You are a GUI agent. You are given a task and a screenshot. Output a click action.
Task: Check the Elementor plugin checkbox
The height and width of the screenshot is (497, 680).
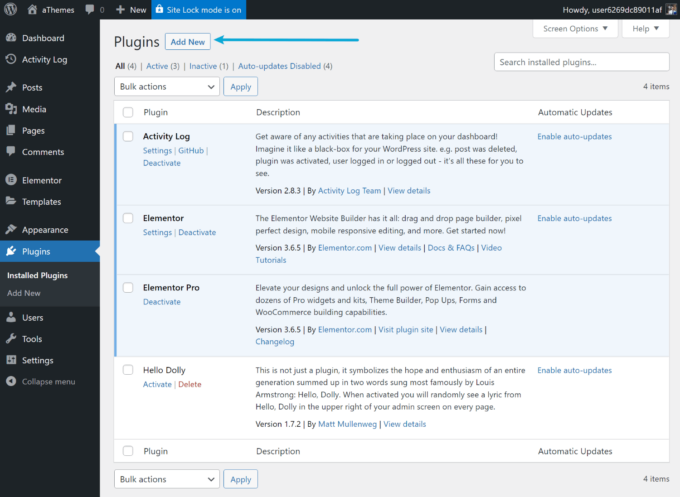(x=128, y=218)
